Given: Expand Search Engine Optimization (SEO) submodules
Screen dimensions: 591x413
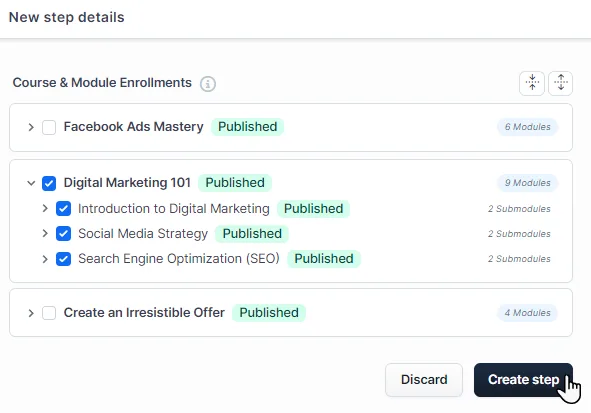Looking at the screenshot, I should (45, 259).
